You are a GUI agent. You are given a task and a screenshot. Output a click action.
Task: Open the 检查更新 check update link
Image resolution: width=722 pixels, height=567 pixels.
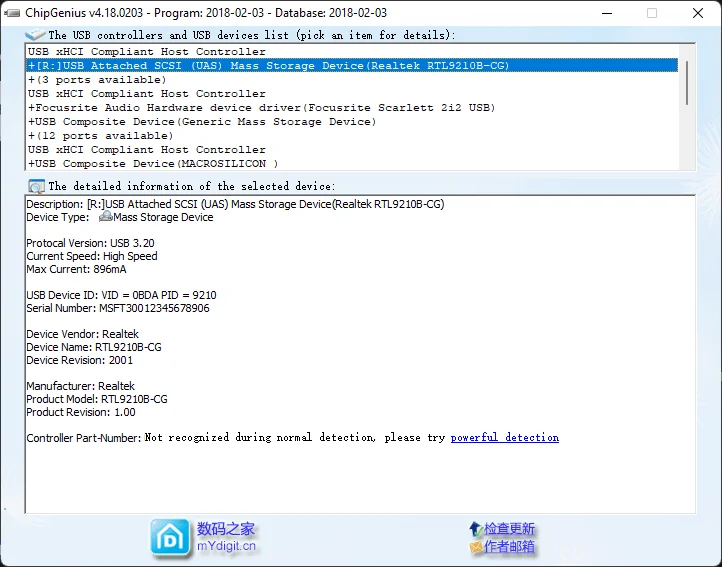[509, 529]
